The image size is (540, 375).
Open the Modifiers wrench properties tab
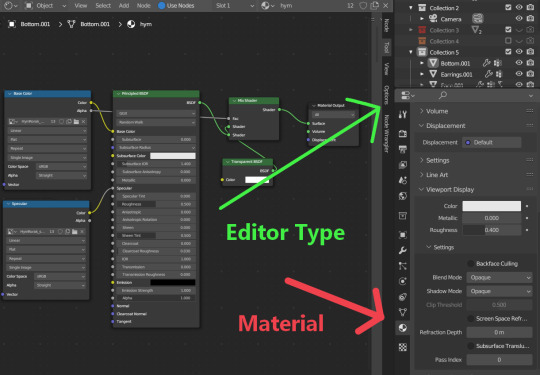click(402, 250)
